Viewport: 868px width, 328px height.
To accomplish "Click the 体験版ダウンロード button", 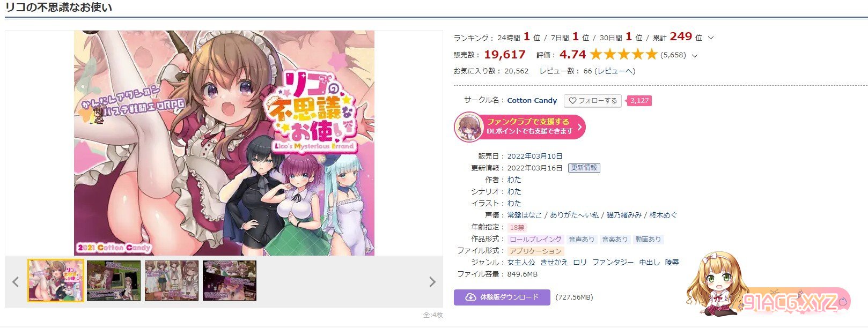I will (x=502, y=297).
